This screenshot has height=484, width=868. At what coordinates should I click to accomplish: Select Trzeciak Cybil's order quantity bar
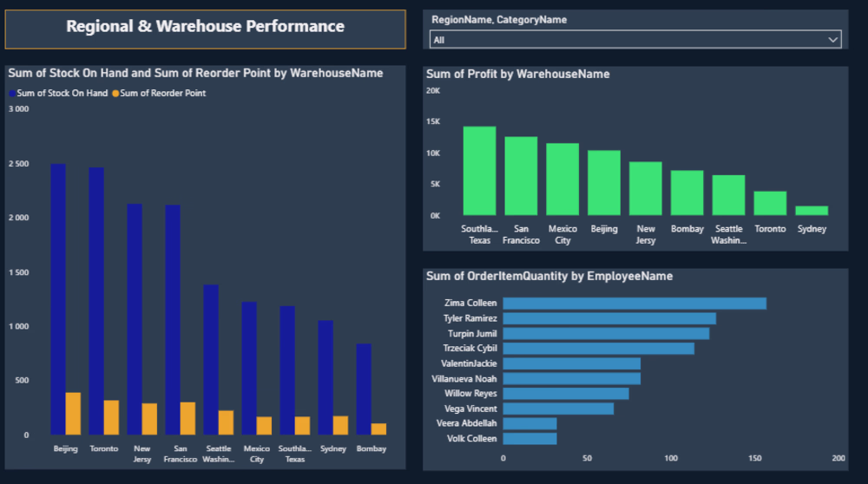click(x=598, y=349)
